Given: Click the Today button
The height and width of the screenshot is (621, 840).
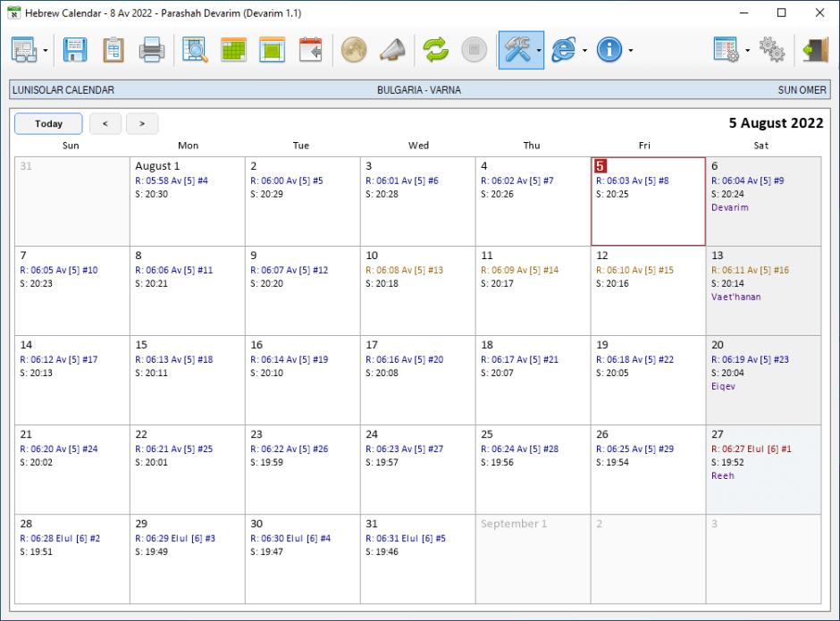Looking at the screenshot, I should [x=48, y=124].
